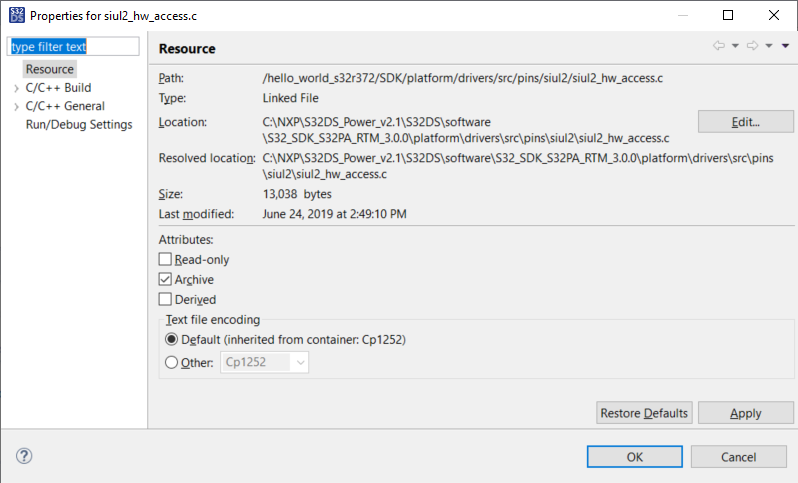Open the forward history dropdown arrow
798x483 pixels.
(769, 46)
